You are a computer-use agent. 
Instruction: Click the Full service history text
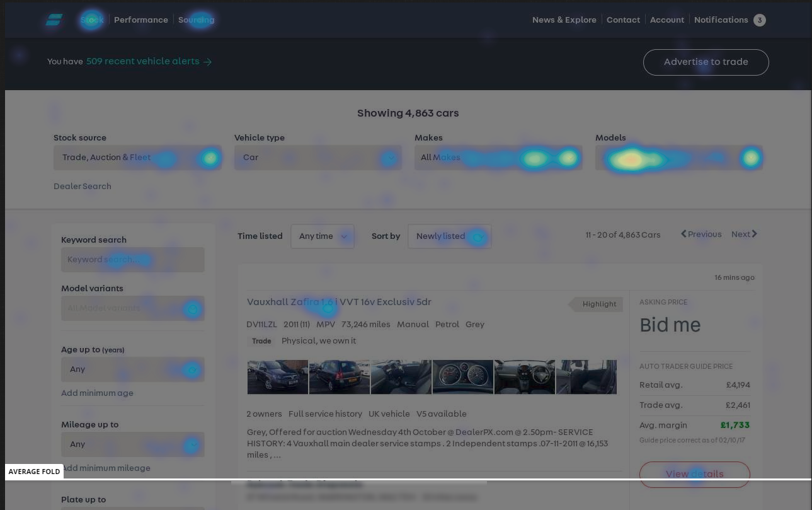click(325, 414)
